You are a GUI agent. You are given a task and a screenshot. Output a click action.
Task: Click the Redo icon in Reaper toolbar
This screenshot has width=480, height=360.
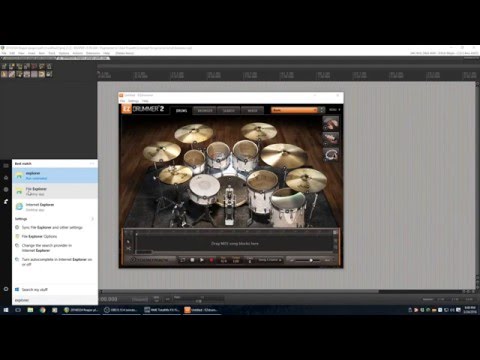[x=41, y=66]
